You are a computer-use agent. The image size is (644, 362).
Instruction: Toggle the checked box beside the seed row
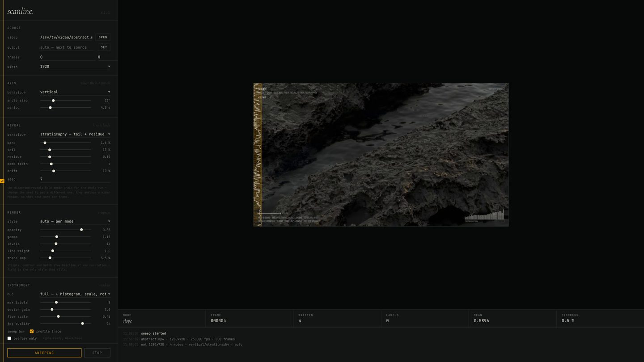pyautogui.click(x=2, y=181)
